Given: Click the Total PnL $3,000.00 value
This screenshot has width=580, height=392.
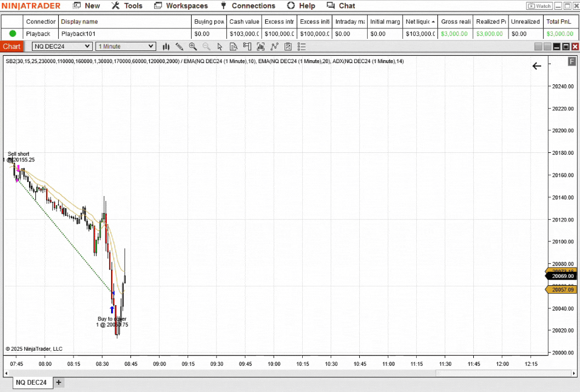Looking at the screenshot, I should 559,33.
